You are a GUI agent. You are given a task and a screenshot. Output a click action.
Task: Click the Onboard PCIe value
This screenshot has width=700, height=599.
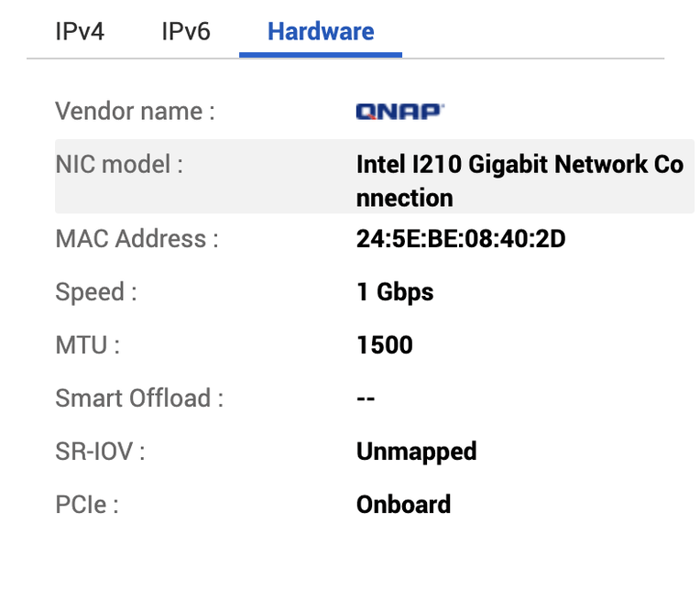click(403, 505)
